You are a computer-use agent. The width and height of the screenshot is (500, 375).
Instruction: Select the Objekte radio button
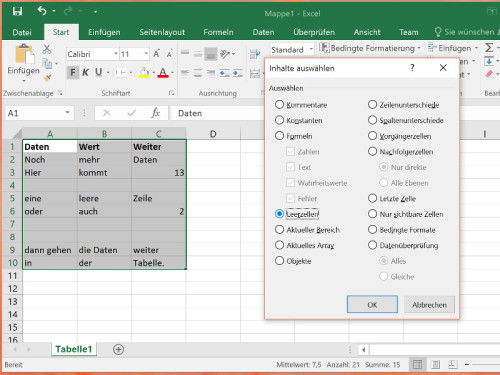point(279,261)
